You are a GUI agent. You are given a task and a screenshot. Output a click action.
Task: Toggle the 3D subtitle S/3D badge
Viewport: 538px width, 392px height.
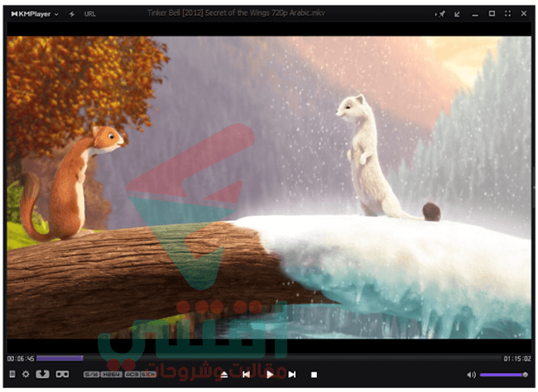pos(91,375)
